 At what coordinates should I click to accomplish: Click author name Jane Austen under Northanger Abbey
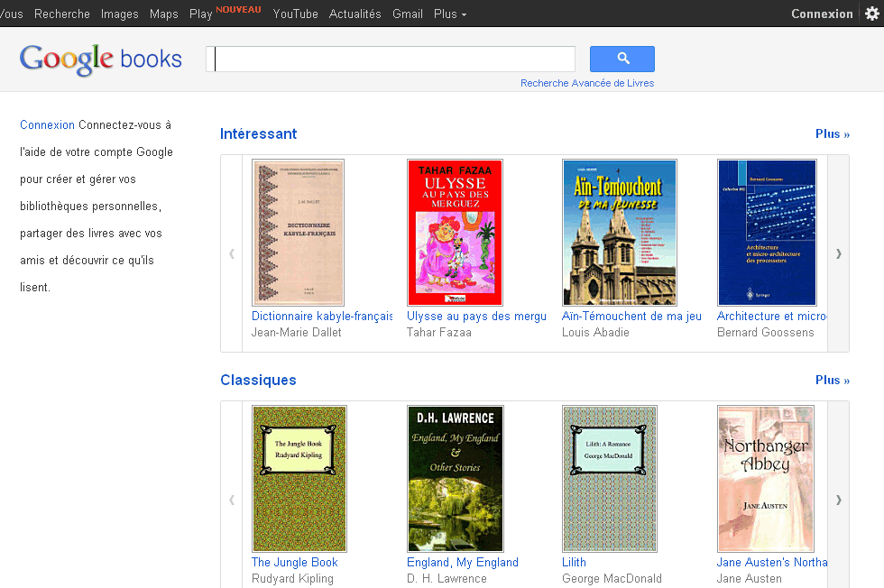point(750,578)
